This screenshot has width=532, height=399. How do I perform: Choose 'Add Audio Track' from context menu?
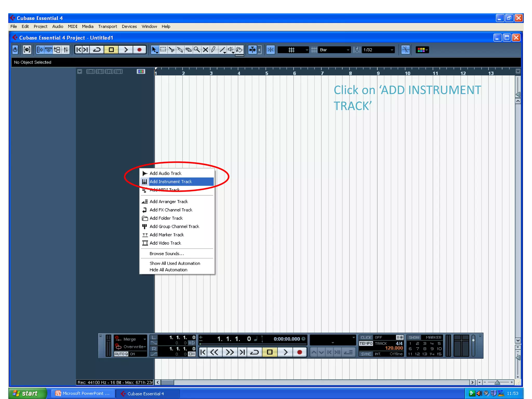177,173
